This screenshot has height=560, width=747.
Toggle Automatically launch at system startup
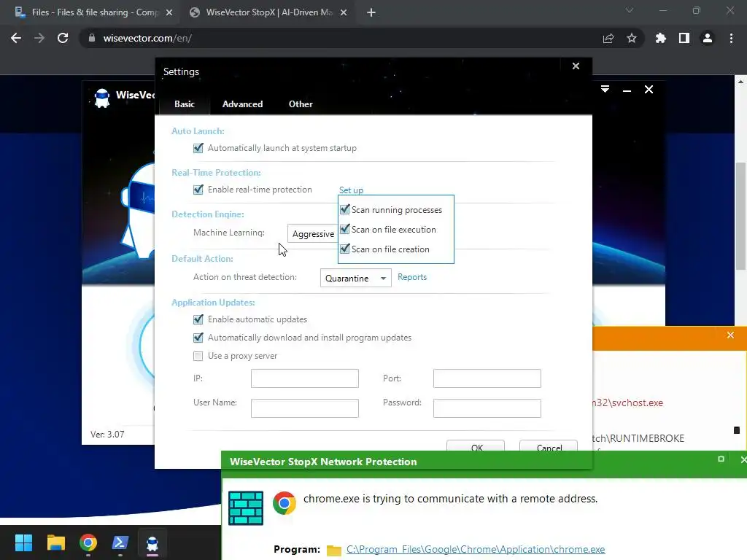coord(198,148)
